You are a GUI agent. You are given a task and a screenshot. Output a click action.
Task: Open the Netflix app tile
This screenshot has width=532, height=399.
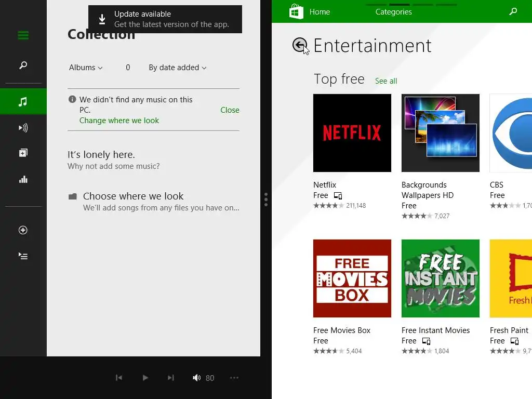click(x=352, y=133)
